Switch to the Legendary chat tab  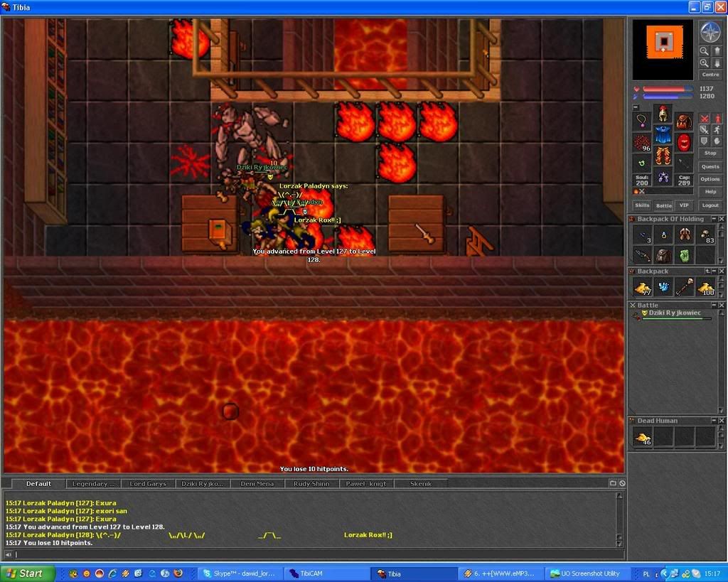click(93, 484)
